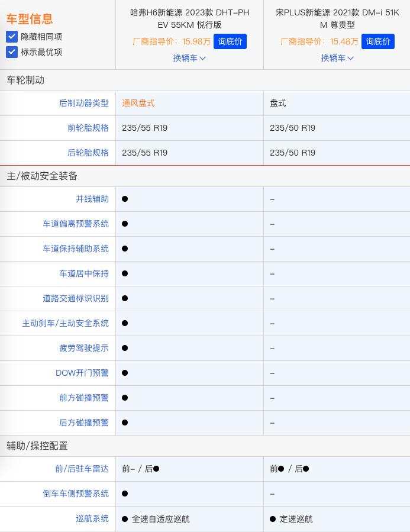
Task: Click 235/50 R19 in 后轮胎规格 row
Action: [293, 153]
